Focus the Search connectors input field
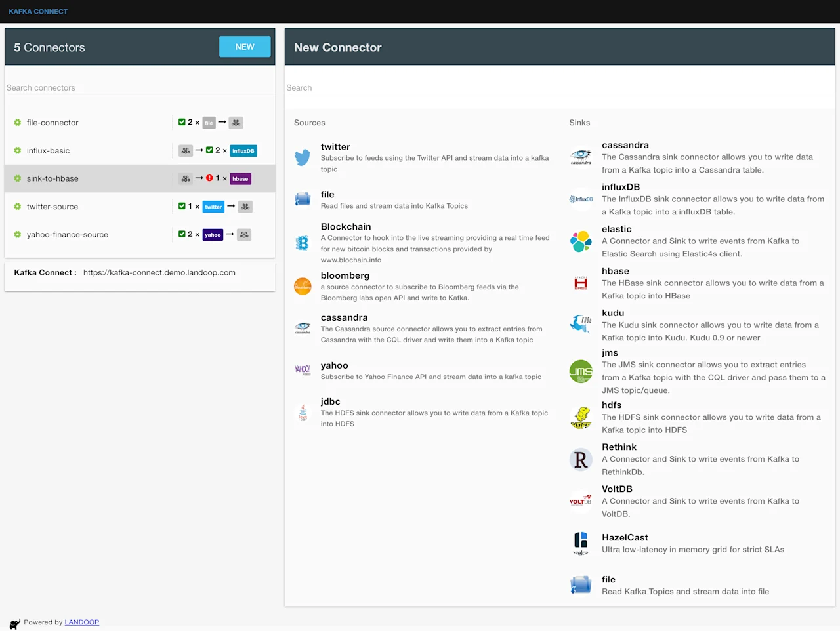This screenshot has height=631, width=840. pos(140,87)
